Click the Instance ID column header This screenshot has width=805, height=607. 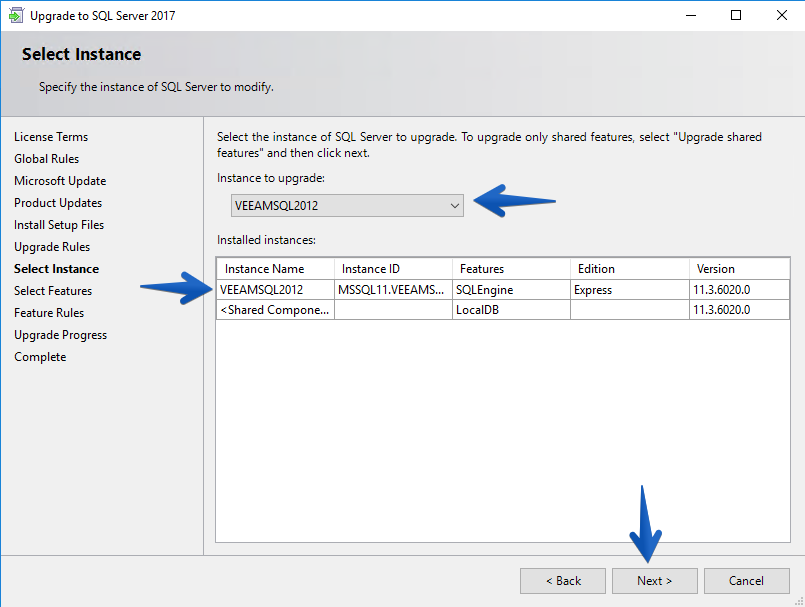393,269
